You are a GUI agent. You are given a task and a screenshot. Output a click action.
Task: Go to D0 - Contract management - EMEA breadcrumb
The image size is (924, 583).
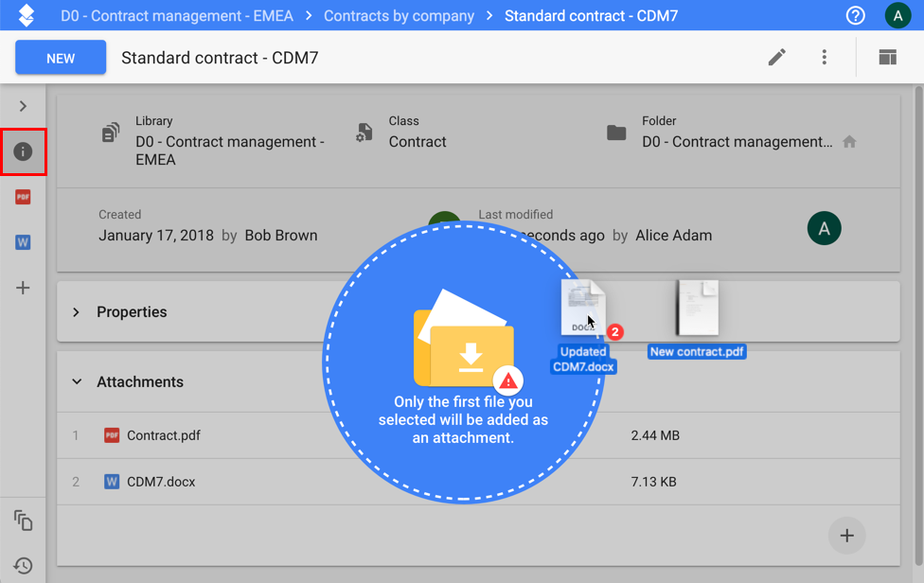(177, 16)
